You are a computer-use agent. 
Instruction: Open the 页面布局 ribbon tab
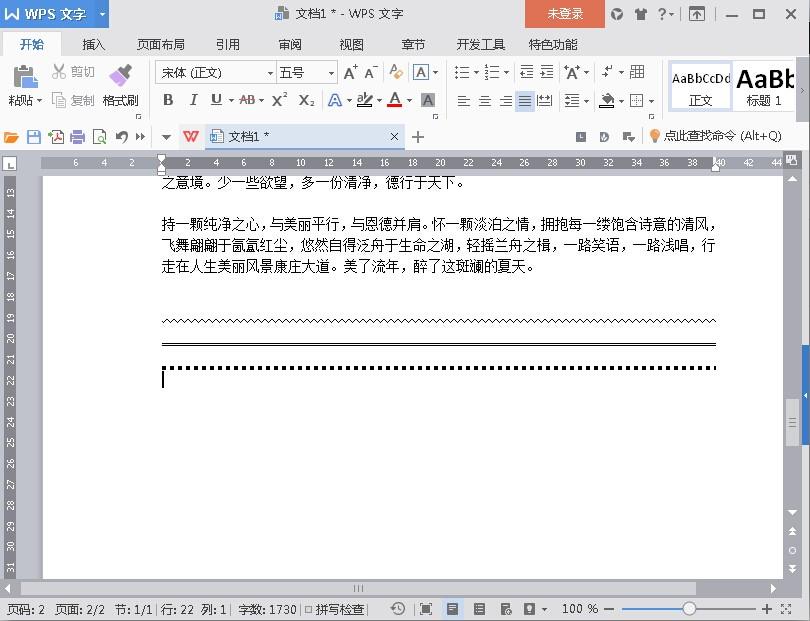[x=160, y=45]
